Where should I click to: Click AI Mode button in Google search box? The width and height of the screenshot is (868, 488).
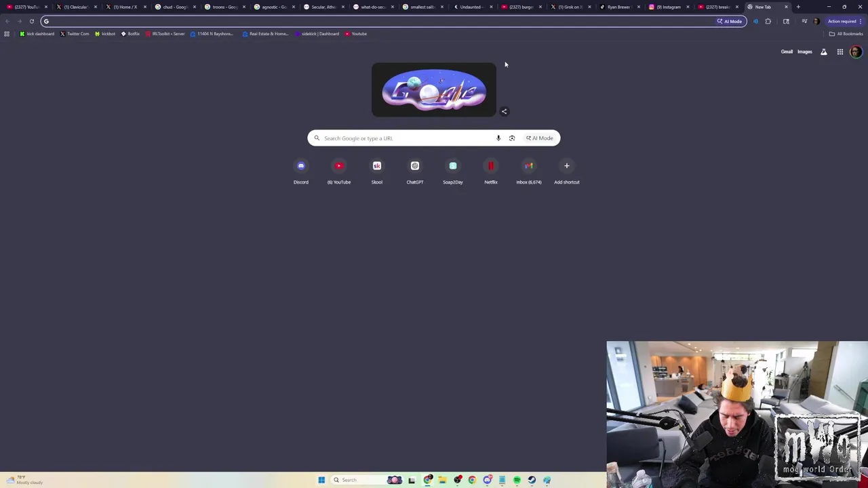[540, 138]
